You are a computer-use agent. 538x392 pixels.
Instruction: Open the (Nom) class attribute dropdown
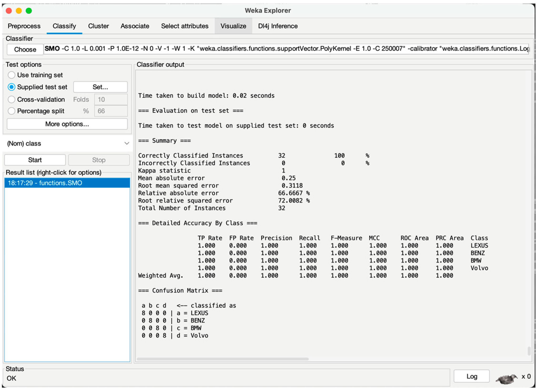tap(67, 144)
